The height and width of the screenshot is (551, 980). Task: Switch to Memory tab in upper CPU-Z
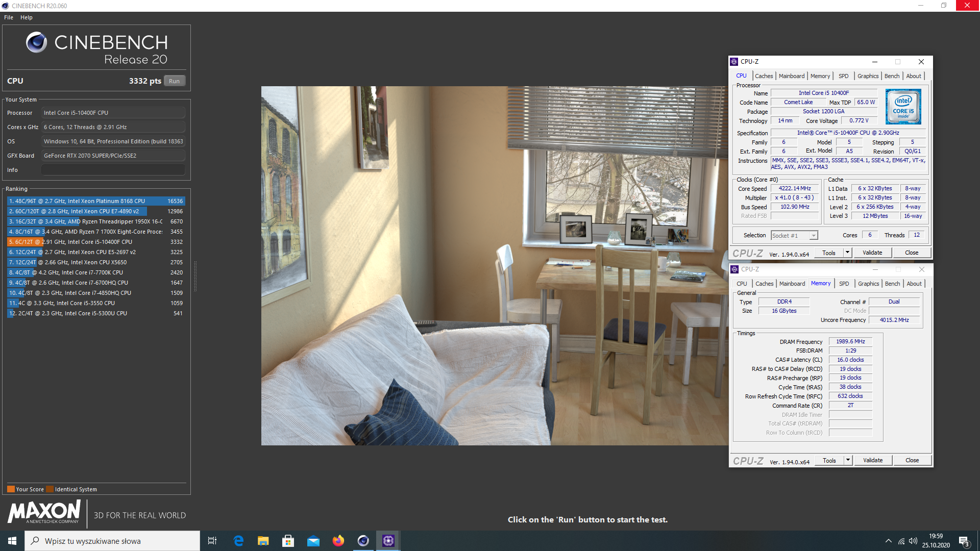[820, 76]
